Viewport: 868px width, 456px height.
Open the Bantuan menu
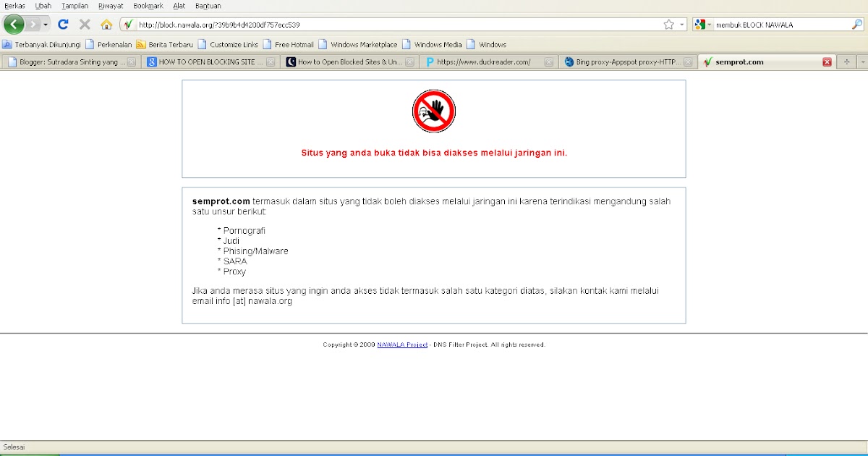(x=208, y=5)
